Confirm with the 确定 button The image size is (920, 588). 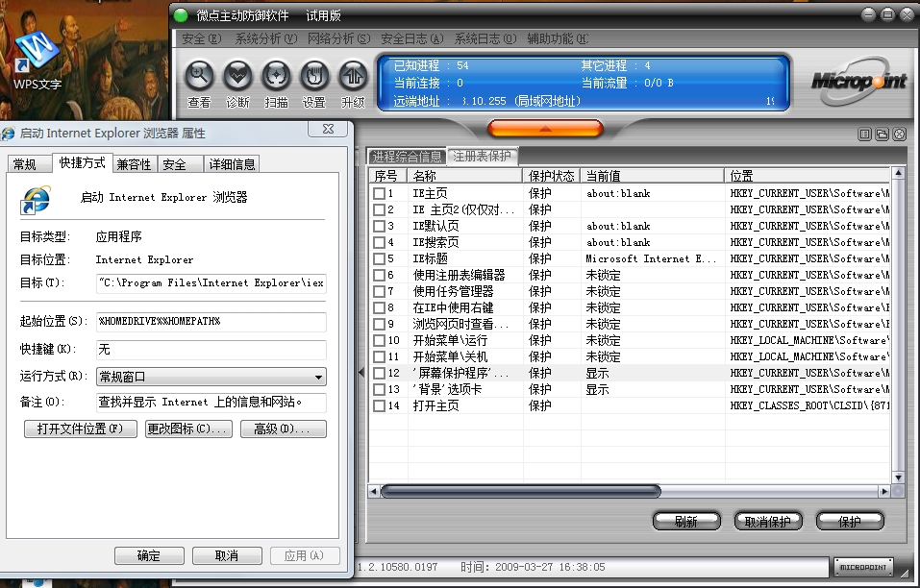[149, 555]
